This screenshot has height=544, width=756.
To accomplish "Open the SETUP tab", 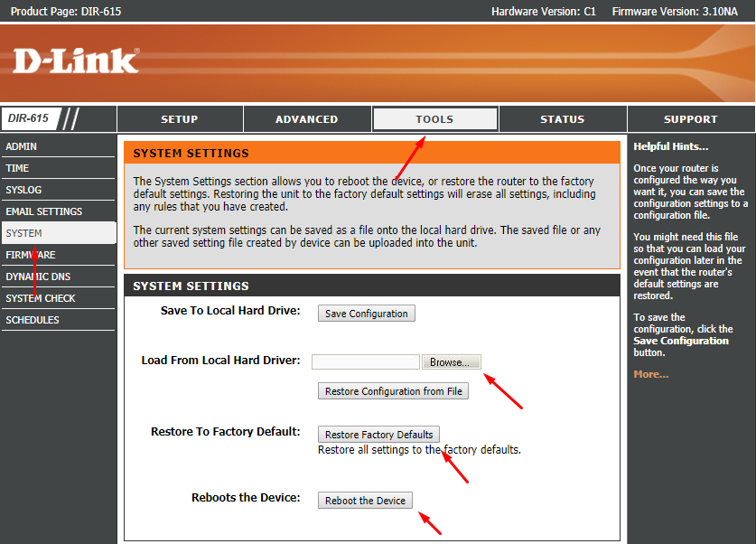I will (180, 119).
